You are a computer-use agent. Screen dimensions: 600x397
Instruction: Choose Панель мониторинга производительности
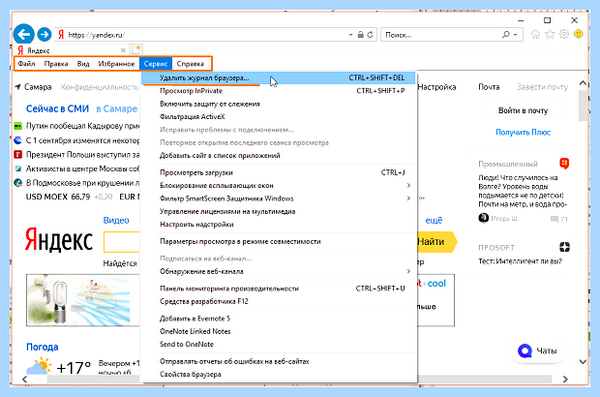[278, 289]
